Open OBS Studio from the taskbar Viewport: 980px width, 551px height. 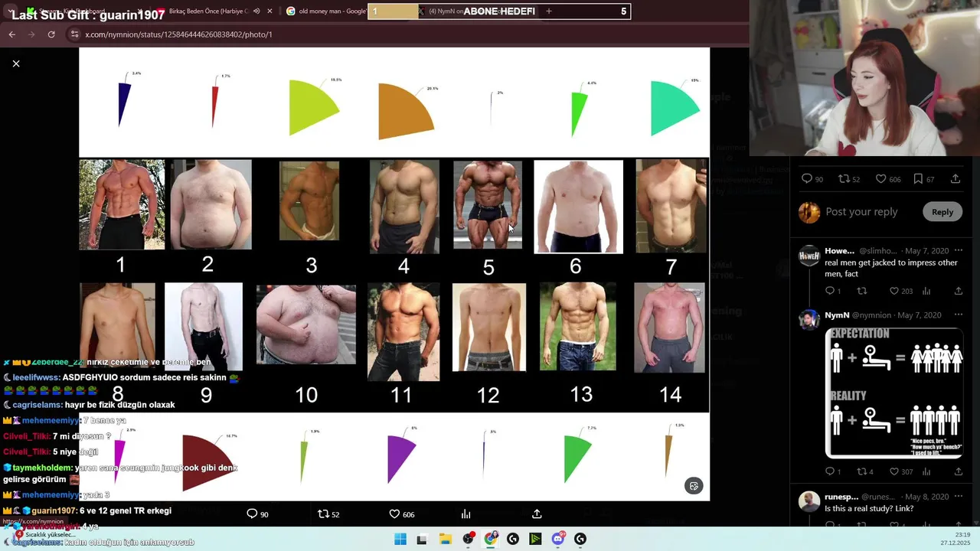[x=469, y=540]
